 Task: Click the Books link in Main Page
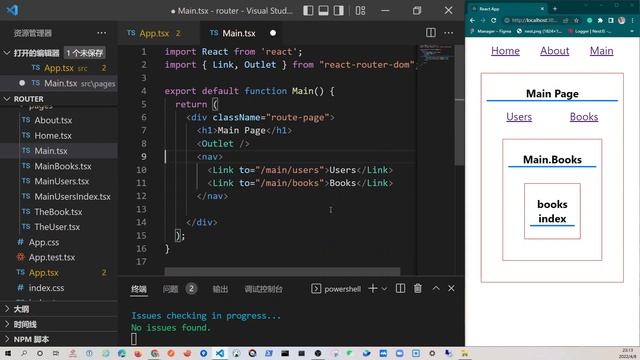point(584,117)
